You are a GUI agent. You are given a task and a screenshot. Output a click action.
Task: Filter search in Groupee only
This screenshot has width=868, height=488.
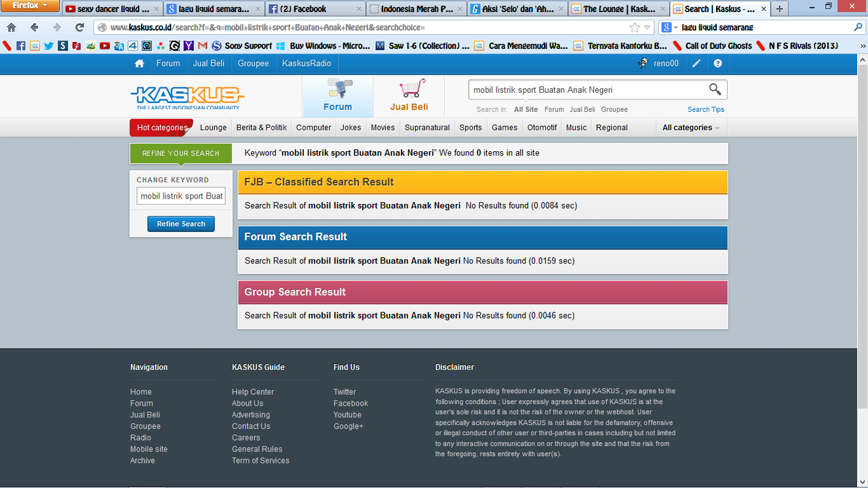click(x=614, y=109)
